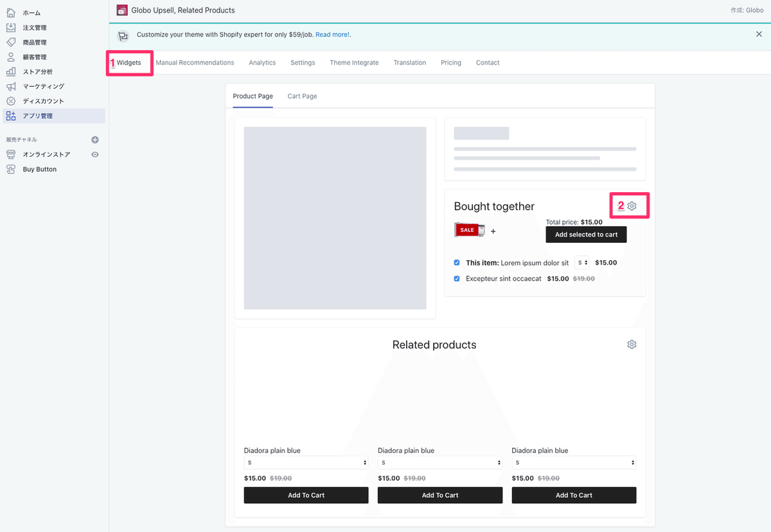Open ストア分析 analytics chart icon
This screenshot has height=532, width=771.
click(x=10, y=71)
